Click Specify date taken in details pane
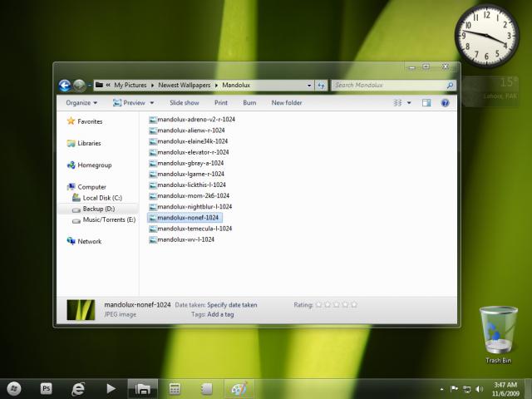Image resolution: width=532 pixels, height=399 pixels. [x=232, y=305]
